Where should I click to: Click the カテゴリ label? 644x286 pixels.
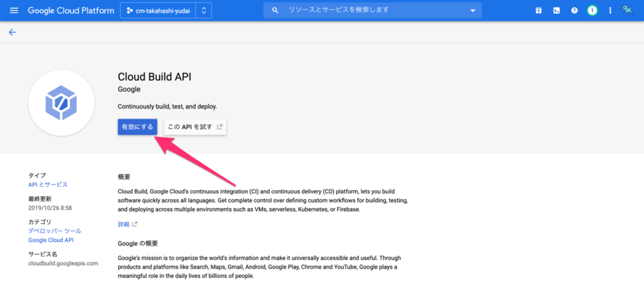pyautogui.click(x=40, y=222)
